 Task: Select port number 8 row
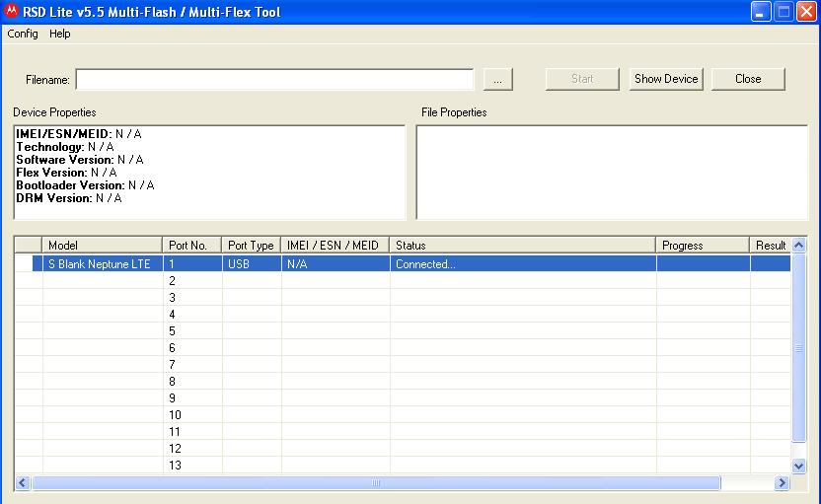[x=403, y=381]
